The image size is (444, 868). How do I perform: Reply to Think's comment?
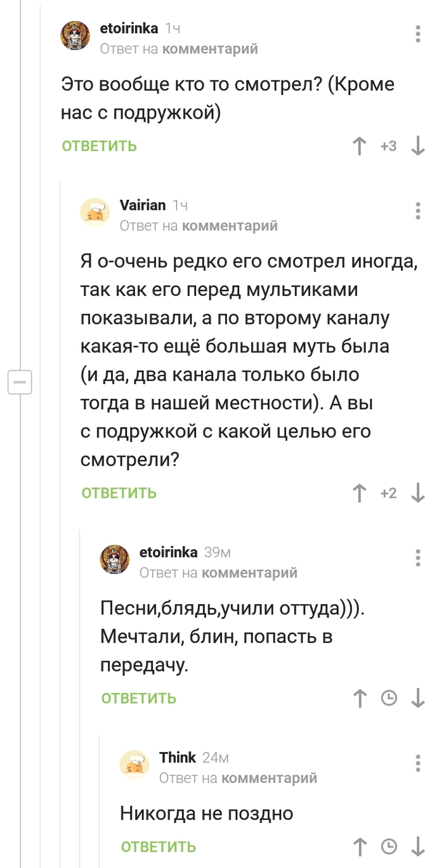(x=158, y=846)
